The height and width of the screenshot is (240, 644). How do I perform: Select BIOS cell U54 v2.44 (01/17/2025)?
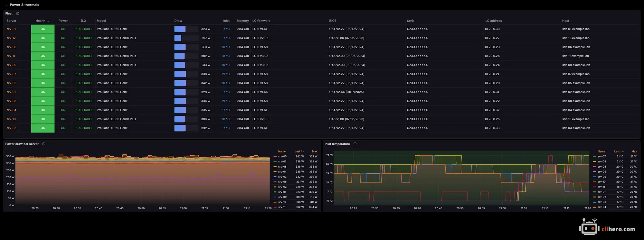(x=346, y=92)
